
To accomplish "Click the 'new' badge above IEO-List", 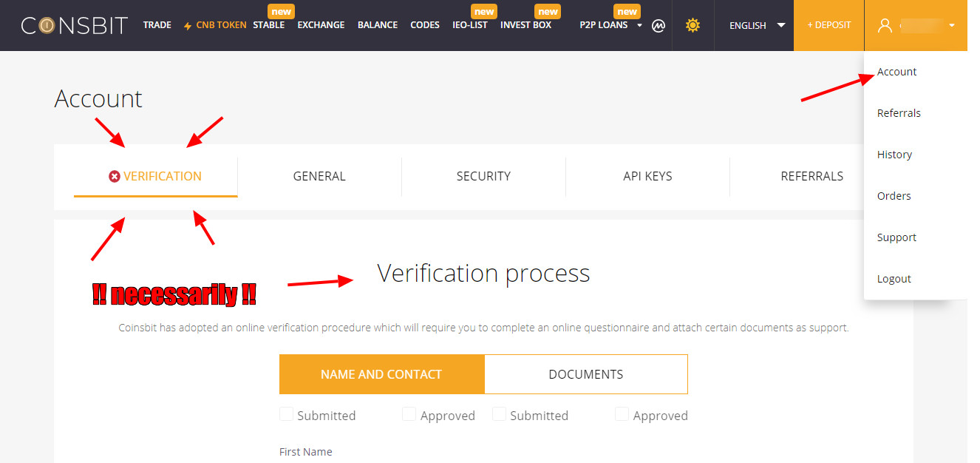I will [x=484, y=12].
